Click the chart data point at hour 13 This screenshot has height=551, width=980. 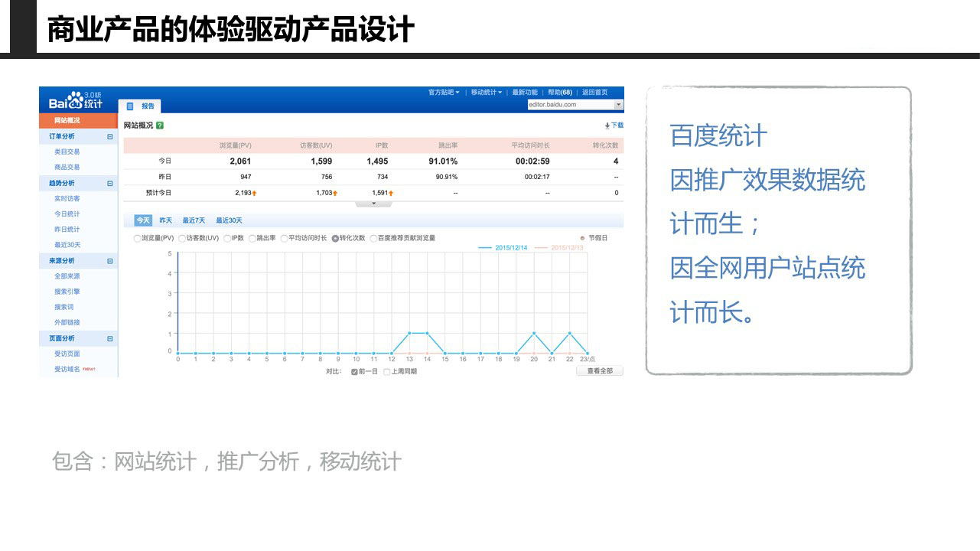pyautogui.click(x=409, y=333)
